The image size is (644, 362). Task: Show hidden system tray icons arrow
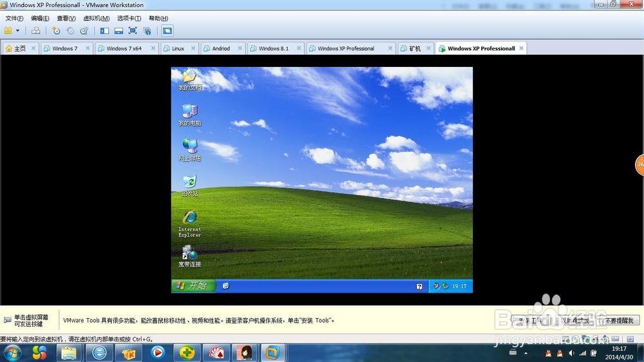point(526,353)
